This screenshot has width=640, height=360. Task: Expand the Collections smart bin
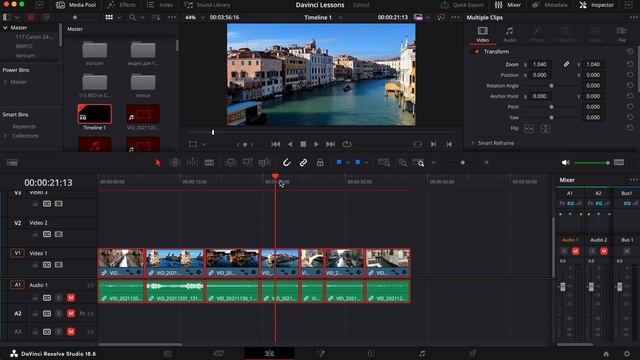5,136
